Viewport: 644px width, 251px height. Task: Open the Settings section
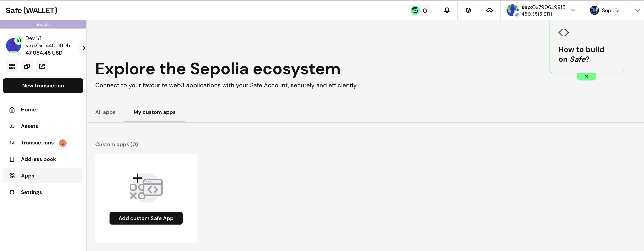pos(31,192)
